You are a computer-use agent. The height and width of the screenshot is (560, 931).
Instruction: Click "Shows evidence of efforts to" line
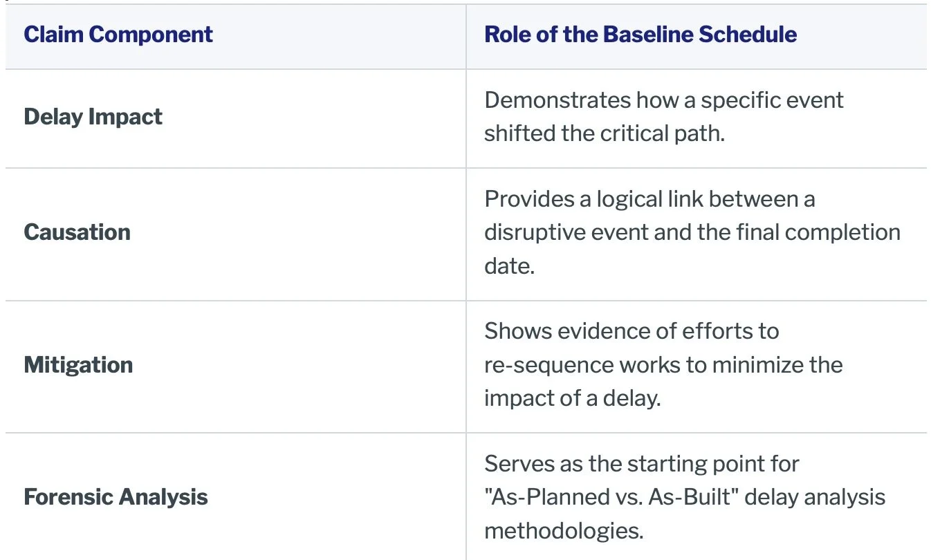632,331
